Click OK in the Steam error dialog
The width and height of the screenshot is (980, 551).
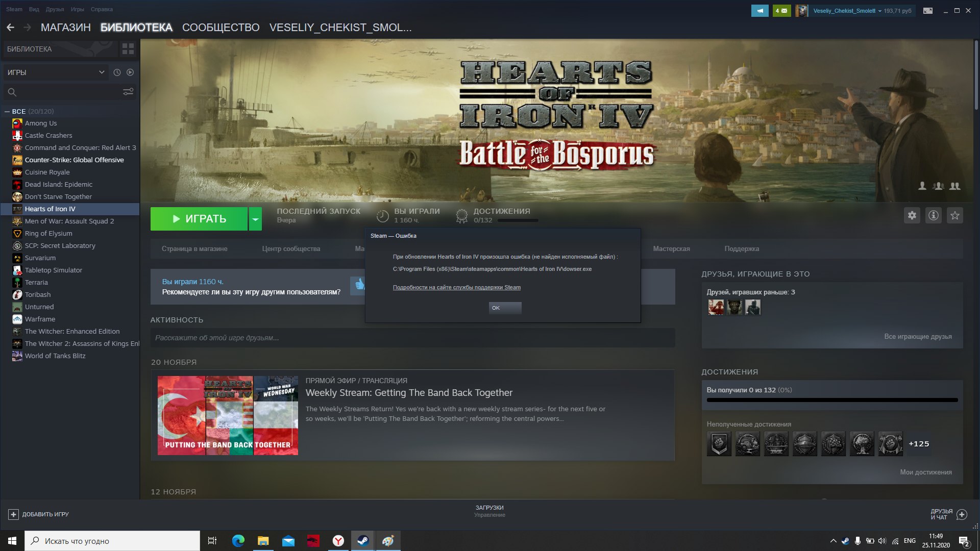point(505,308)
